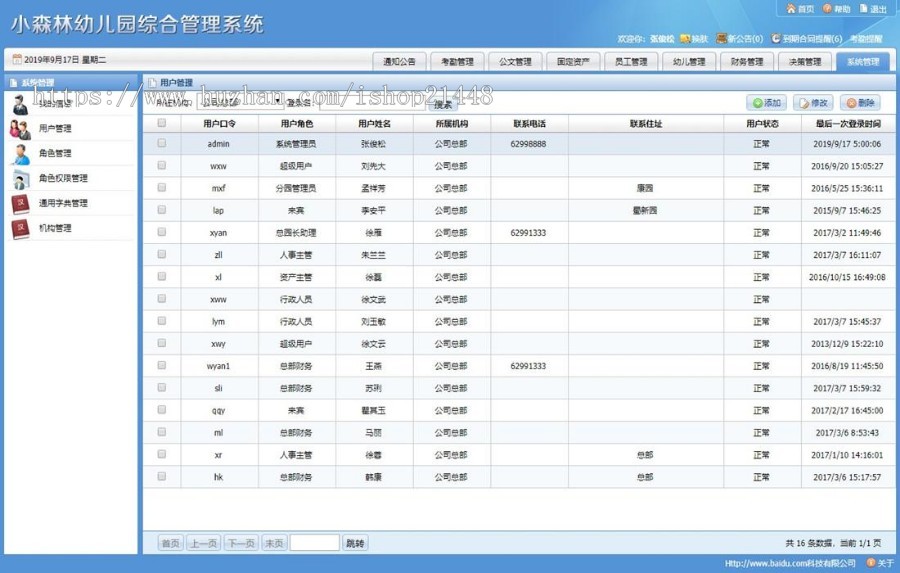Click the 退出 logout icon
900x573 pixels.
863,9
